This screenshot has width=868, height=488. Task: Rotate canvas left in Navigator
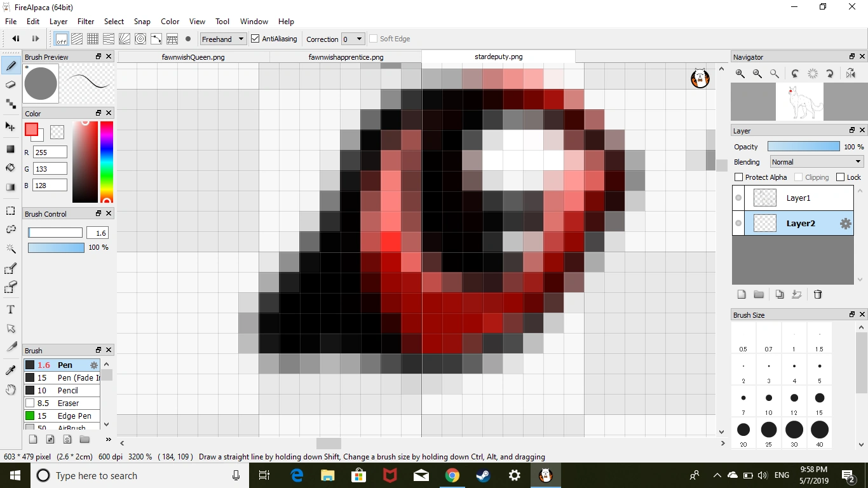pyautogui.click(x=796, y=74)
